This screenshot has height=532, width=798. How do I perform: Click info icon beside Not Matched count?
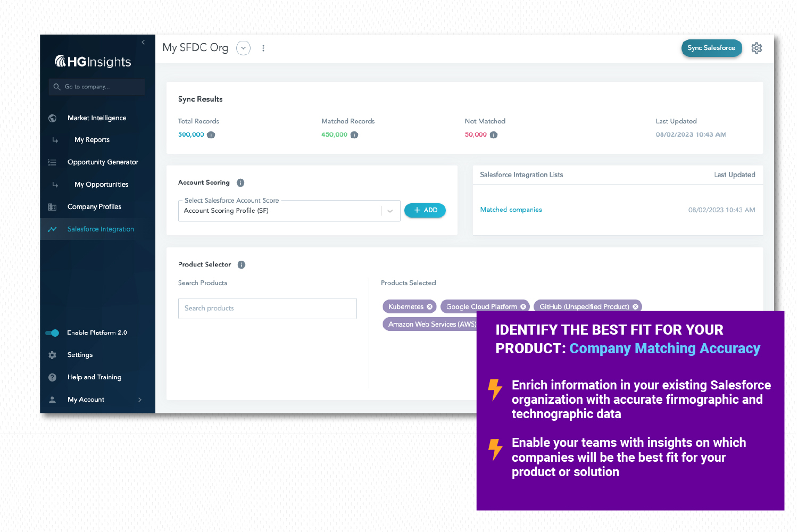494,135
